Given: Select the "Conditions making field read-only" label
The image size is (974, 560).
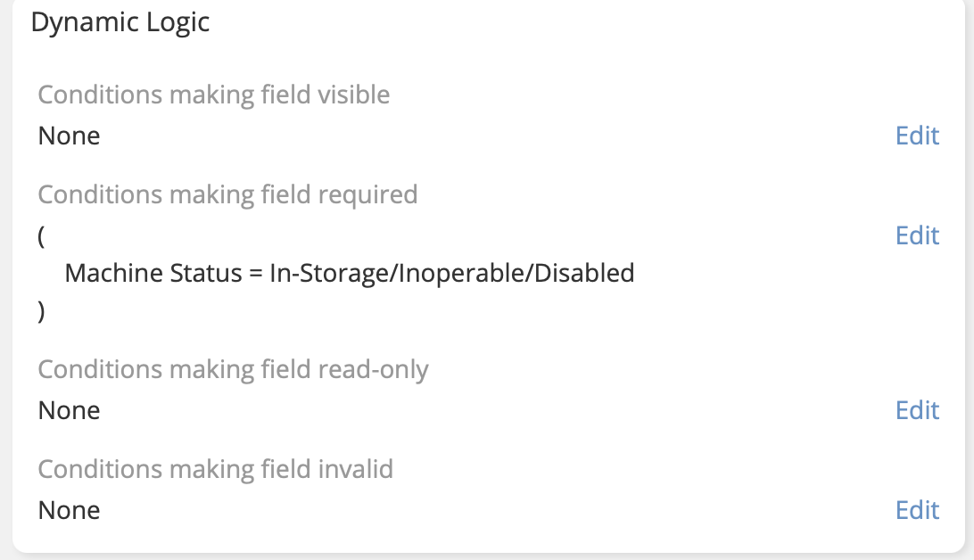Looking at the screenshot, I should (233, 370).
